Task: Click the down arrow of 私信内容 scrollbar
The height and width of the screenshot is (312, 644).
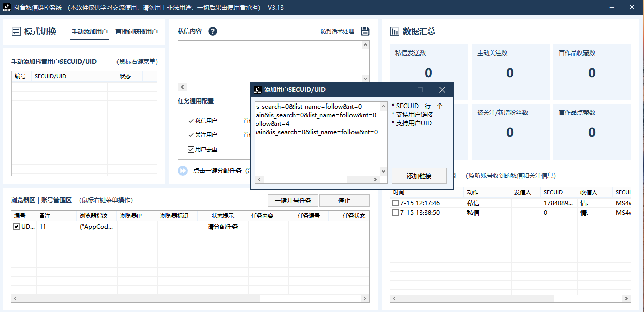Action: pos(366,78)
